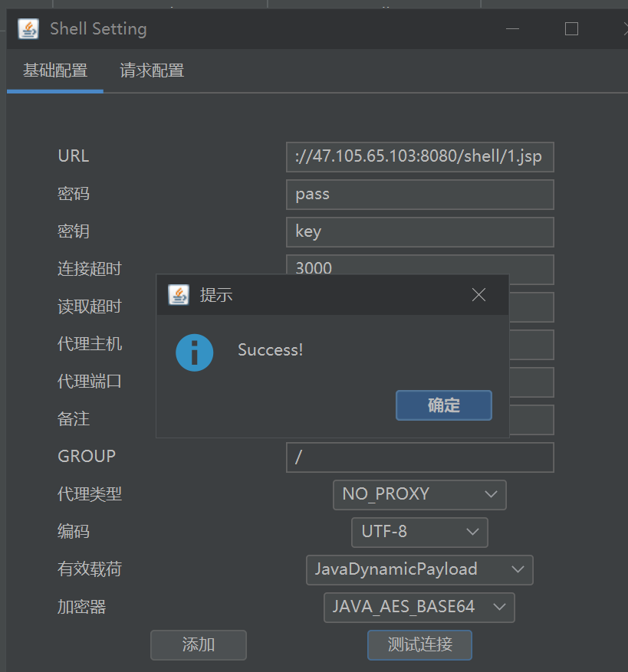Click the 添加 button
The image size is (628, 672).
point(199,644)
